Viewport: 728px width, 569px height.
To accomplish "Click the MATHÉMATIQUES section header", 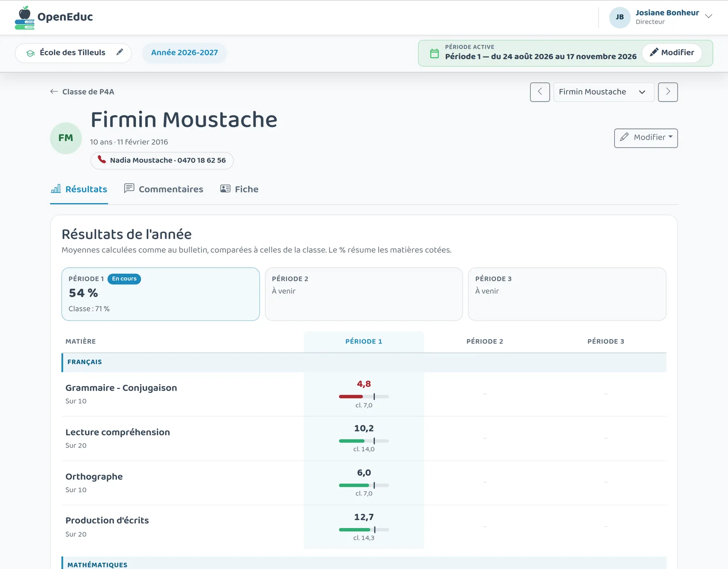I will click(x=364, y=563).
